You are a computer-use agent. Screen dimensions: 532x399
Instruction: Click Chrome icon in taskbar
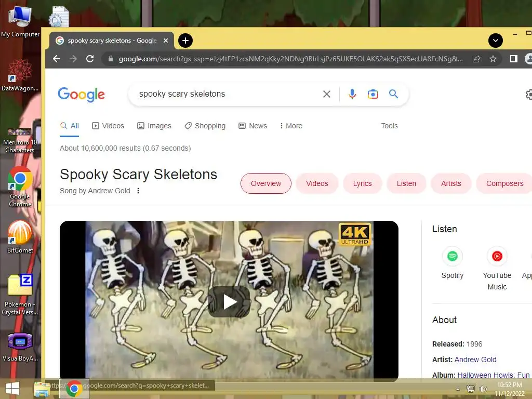point(74,389)
